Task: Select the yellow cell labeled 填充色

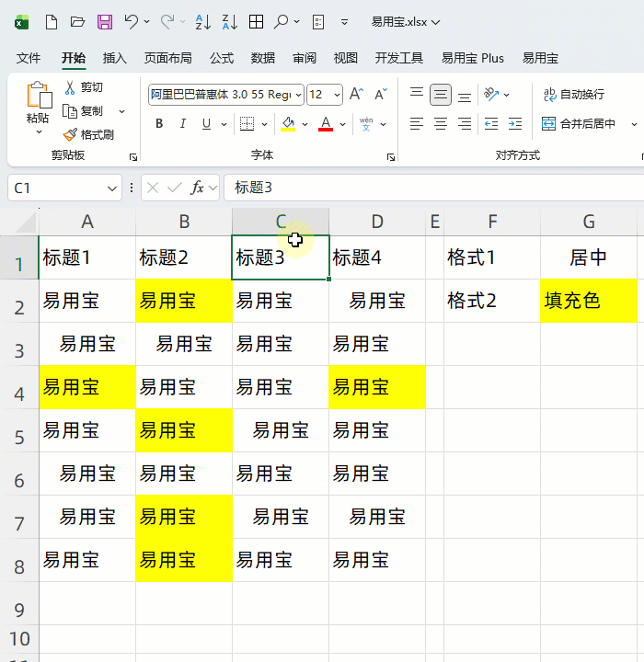Action: (589, 301)
